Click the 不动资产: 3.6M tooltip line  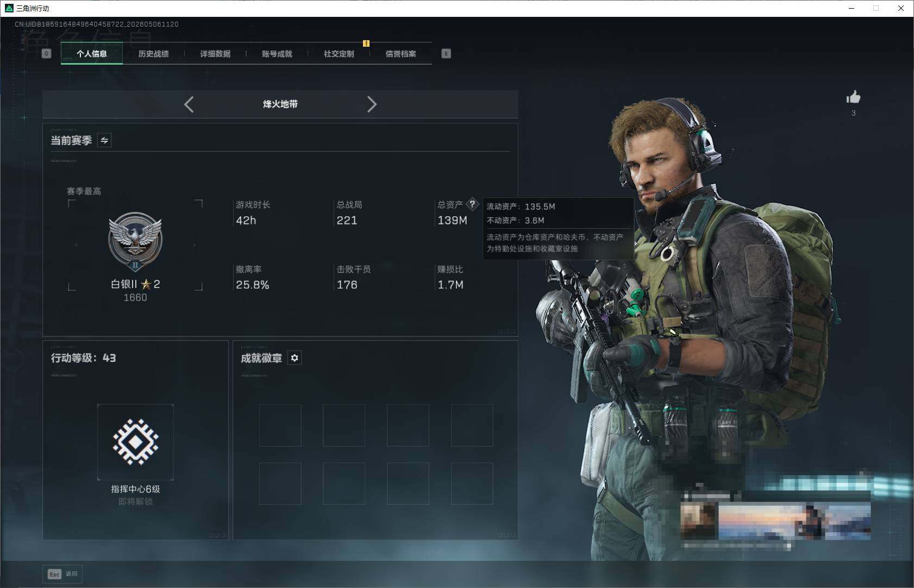click(515, 221)
